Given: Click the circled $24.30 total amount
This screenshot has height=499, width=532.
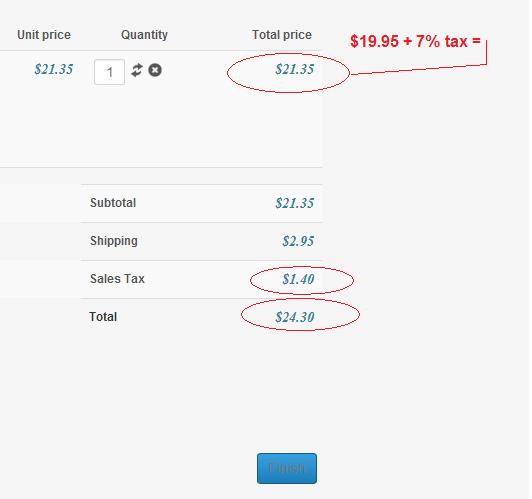Looking at the screenshot, I should pos(294,317).
